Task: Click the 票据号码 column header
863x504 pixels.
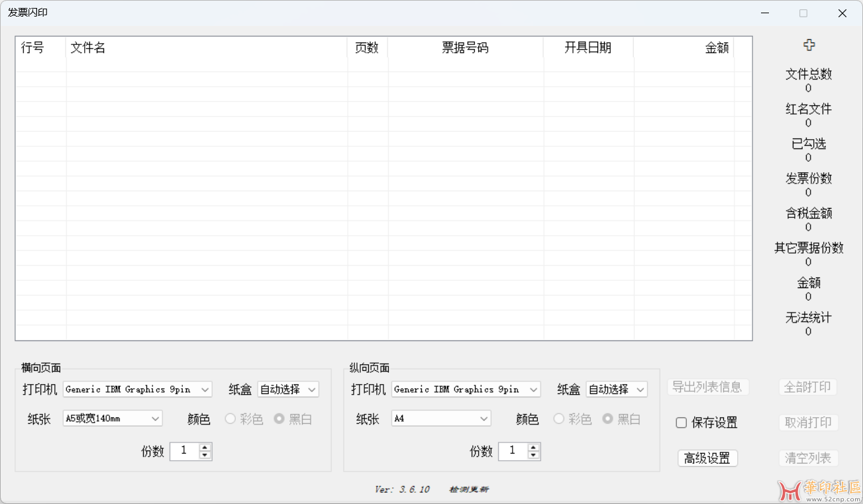Action: pos(466,48)
